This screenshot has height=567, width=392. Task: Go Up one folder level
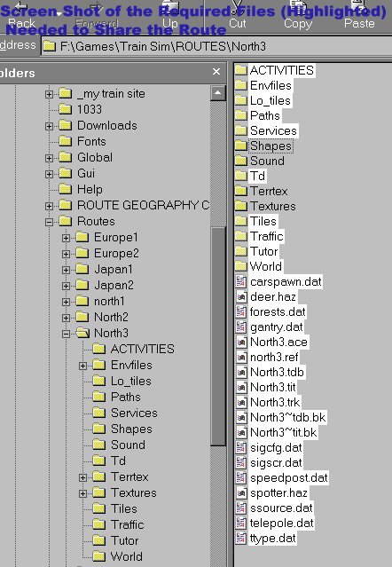169,15
